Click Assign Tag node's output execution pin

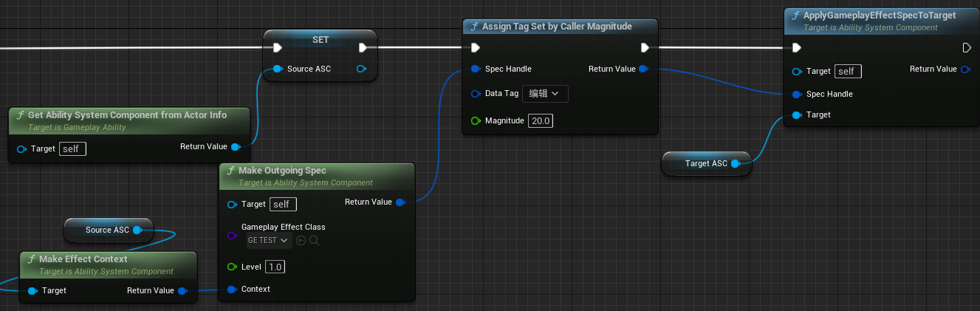[x=645, y=48]
